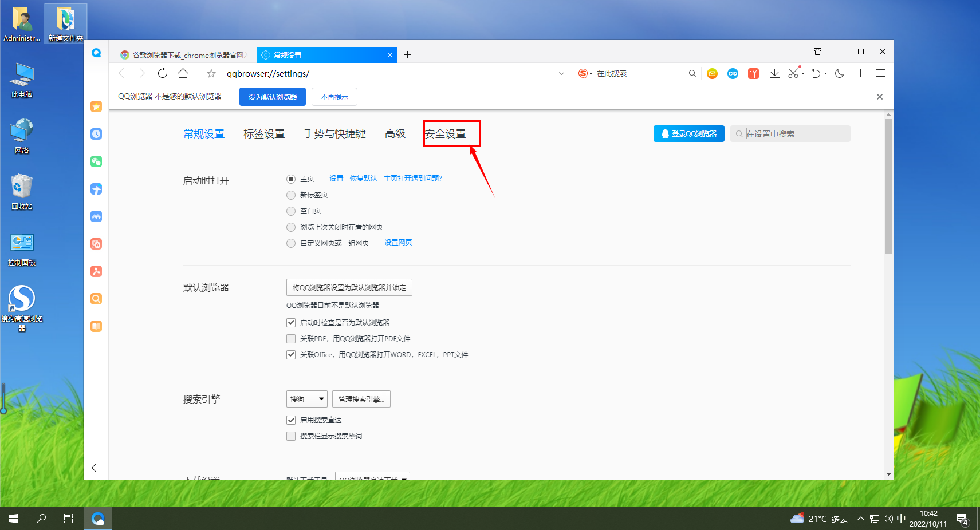The width and height of the screenshot is (980, 530).
Task: Click the browser back arrow
Action: tap(121, 73)
